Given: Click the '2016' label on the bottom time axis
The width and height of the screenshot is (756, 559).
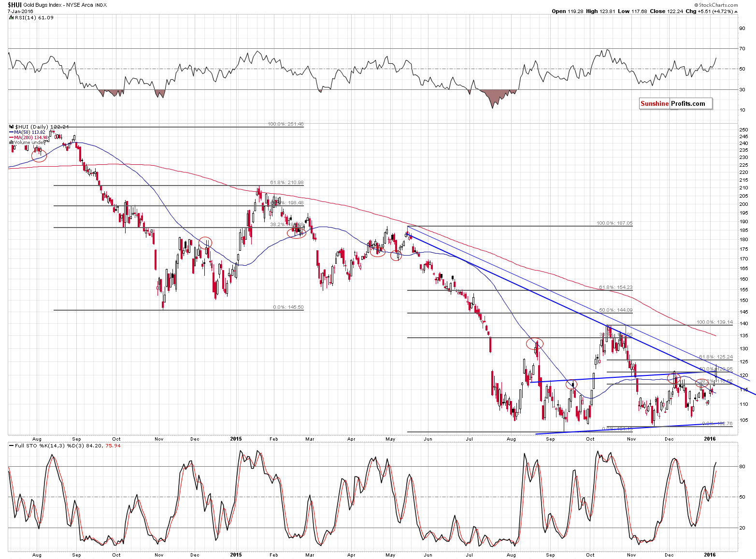Looking at the screenshot, I should tap(710, 555).
